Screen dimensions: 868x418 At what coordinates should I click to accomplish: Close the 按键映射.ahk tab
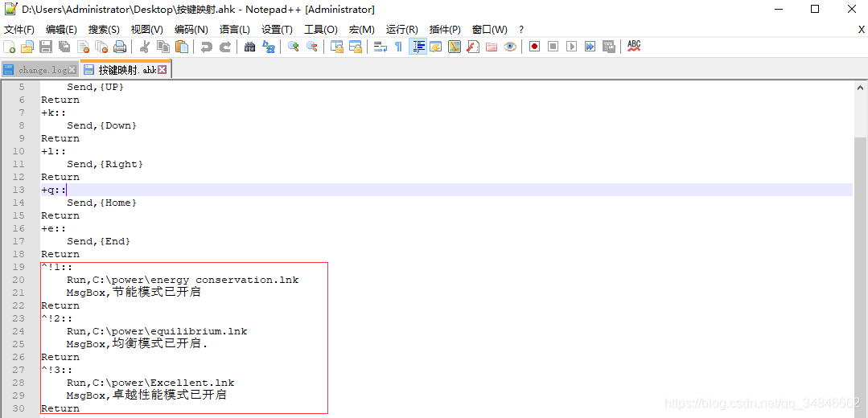pyautogui.click(x=162, y=70)
